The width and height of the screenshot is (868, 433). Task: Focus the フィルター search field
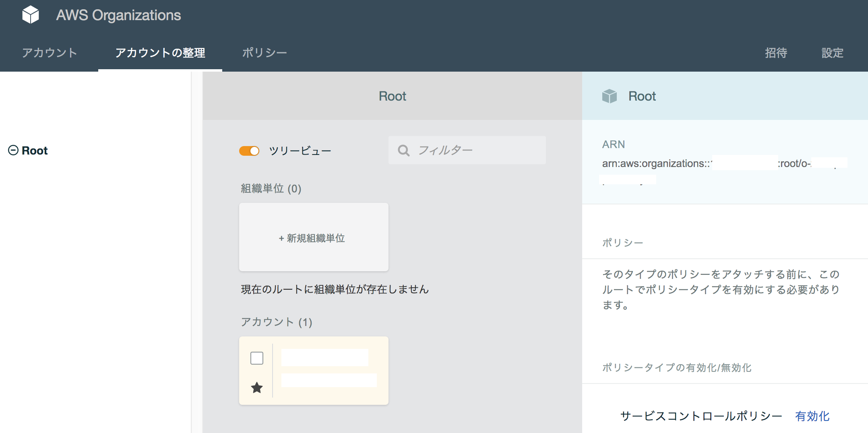pyautogui.click(x=467, y=150)
